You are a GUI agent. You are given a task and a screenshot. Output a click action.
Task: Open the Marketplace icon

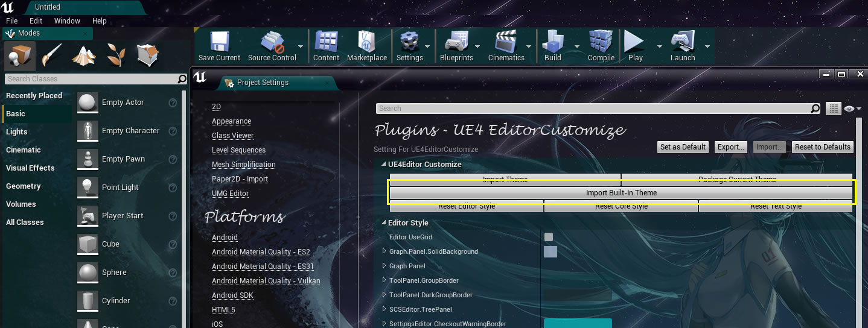click(366, 42)
